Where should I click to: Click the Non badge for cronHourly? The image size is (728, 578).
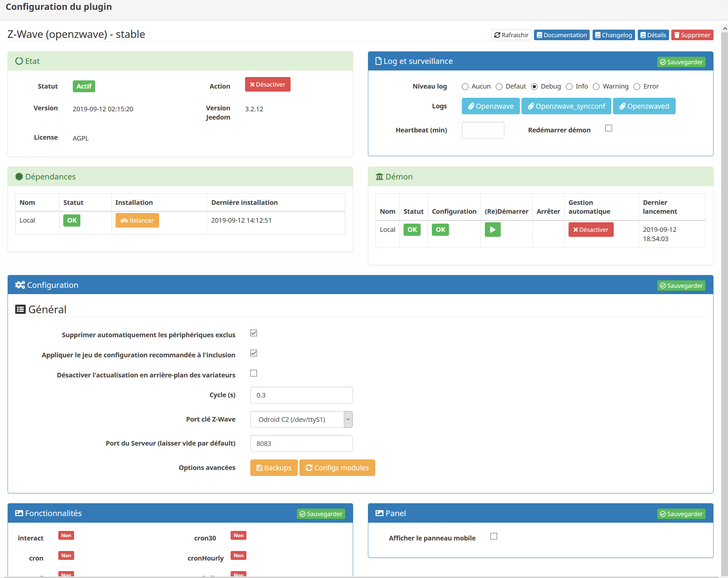point(238,556)
